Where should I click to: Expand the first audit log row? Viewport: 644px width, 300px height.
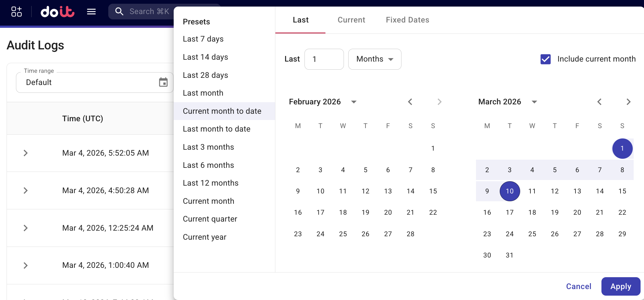[x=25, y=153]
